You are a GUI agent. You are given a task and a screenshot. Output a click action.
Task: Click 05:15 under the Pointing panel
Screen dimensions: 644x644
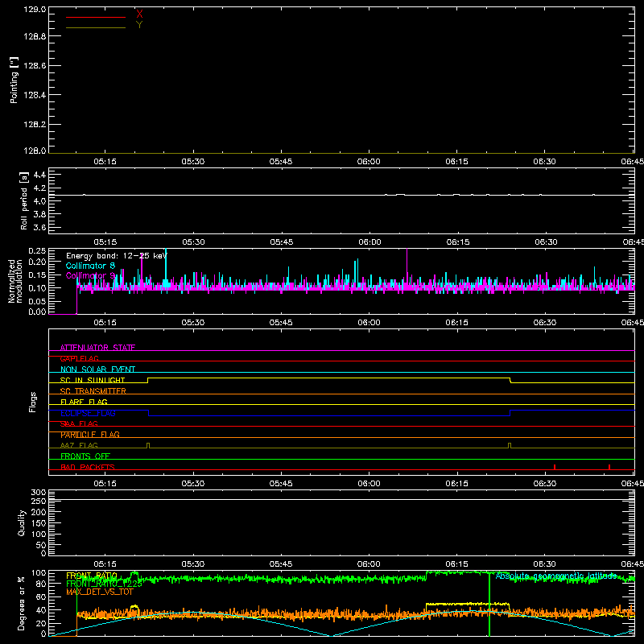click(x=105, y=162)
